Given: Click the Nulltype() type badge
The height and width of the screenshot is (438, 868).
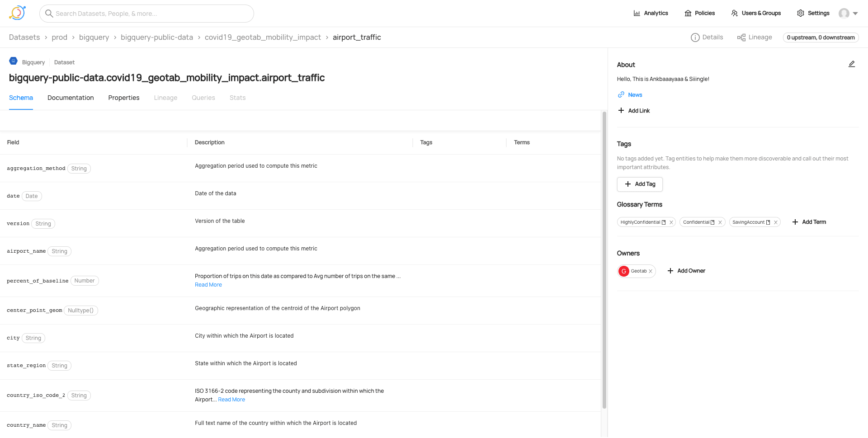Looking at the screenshot, I should tap(81, 311).
